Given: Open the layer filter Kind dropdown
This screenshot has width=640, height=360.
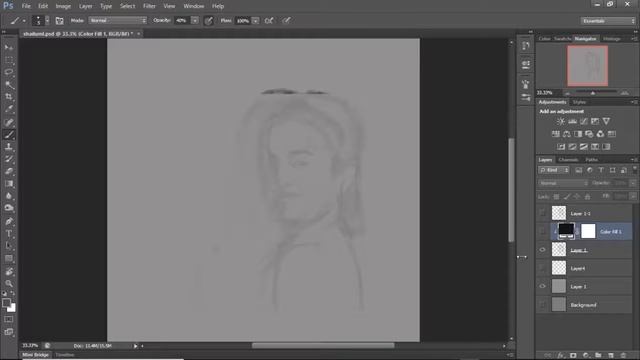Looking at the screenshot, I should [554, 170].
